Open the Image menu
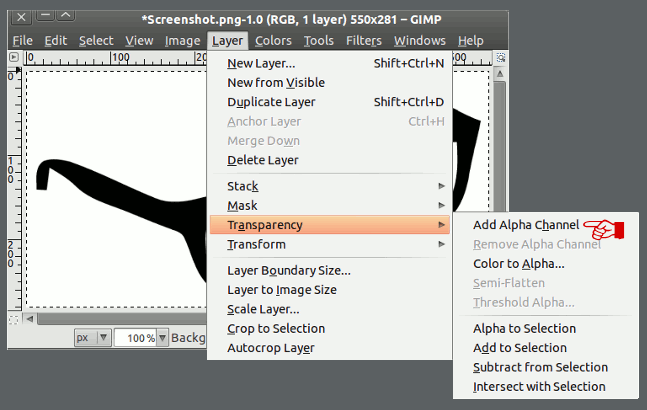The height and width of the screenshot is (410, 647). 182,41
